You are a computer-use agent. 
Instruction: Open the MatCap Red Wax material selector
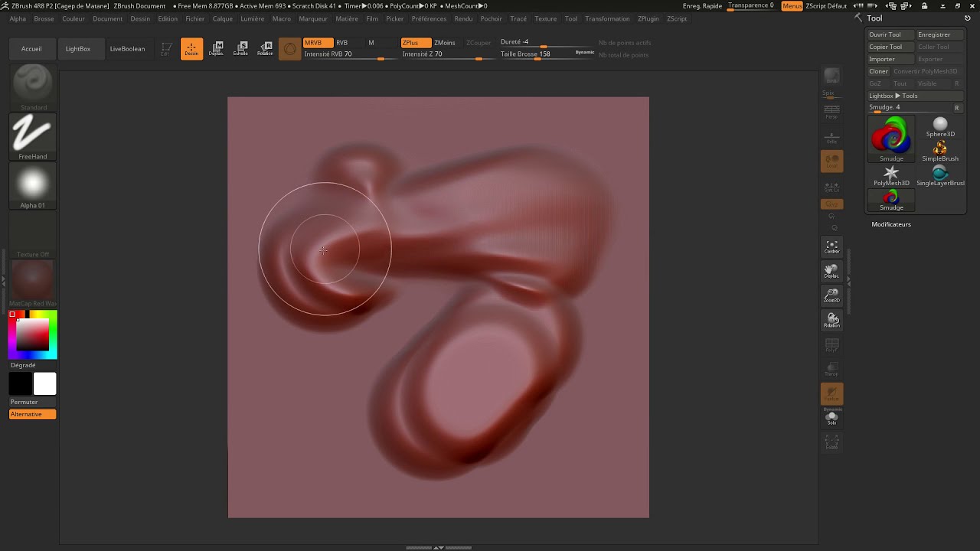coord(33,284)
